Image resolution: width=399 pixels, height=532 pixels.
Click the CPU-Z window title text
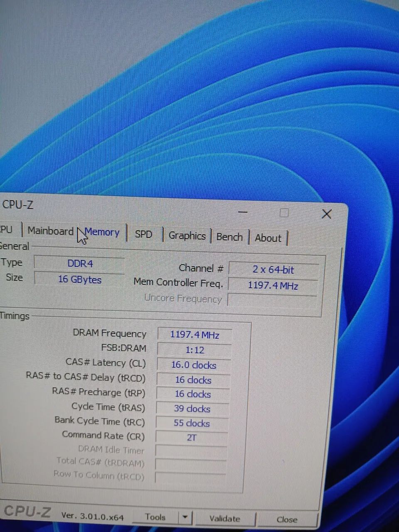17,204
